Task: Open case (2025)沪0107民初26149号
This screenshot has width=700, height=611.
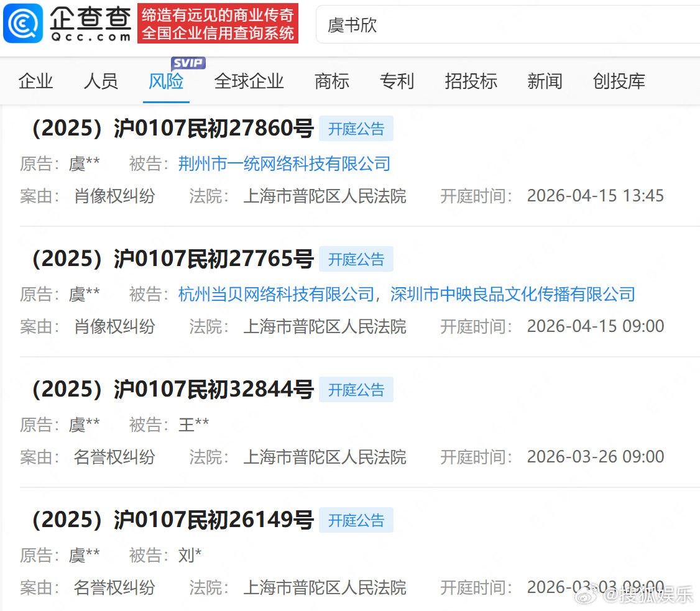Action: tap(173, 520)
